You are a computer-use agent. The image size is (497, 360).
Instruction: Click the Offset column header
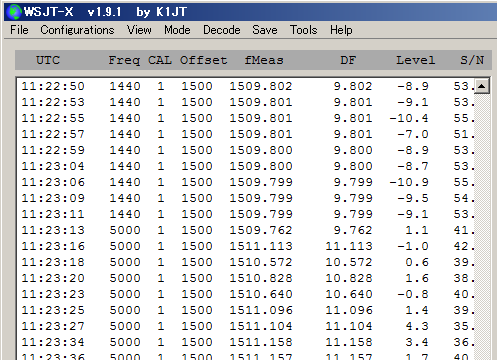[x=203, y=60]
